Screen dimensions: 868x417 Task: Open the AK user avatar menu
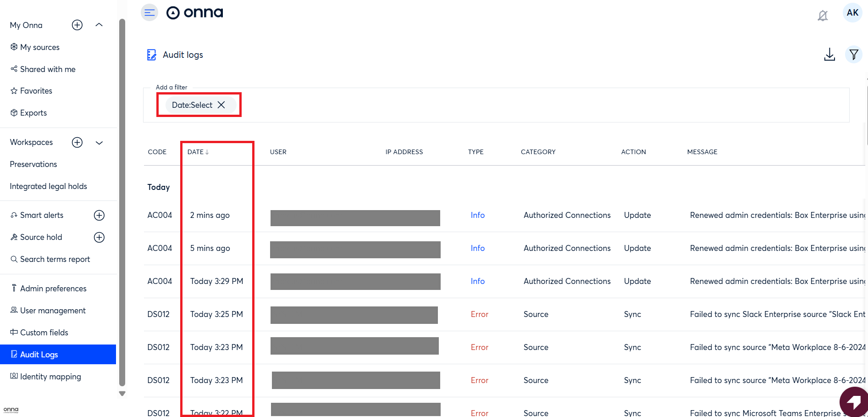pos(852,13)
